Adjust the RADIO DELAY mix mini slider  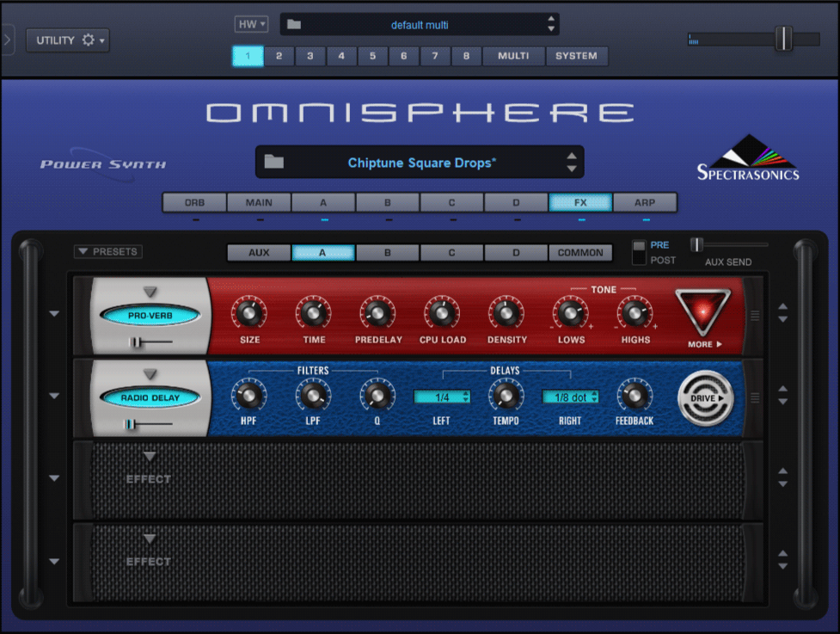[129, 424]
